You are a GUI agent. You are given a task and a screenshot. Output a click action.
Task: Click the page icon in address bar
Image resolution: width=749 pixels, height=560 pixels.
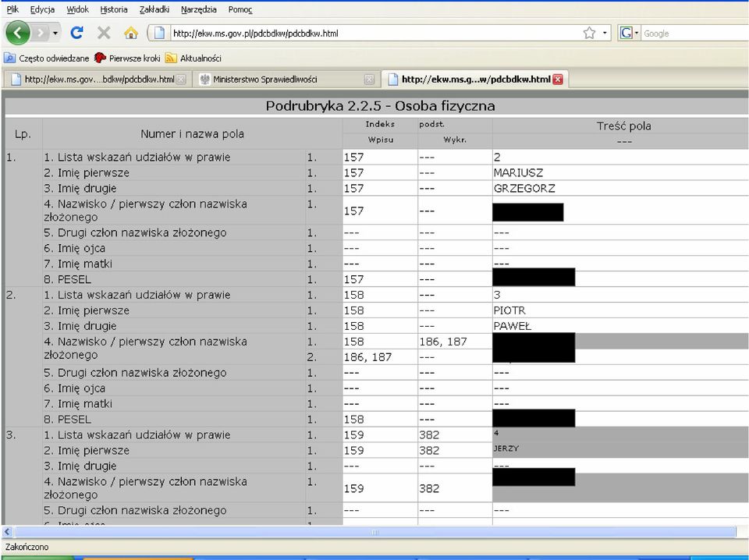coord(159,33)
